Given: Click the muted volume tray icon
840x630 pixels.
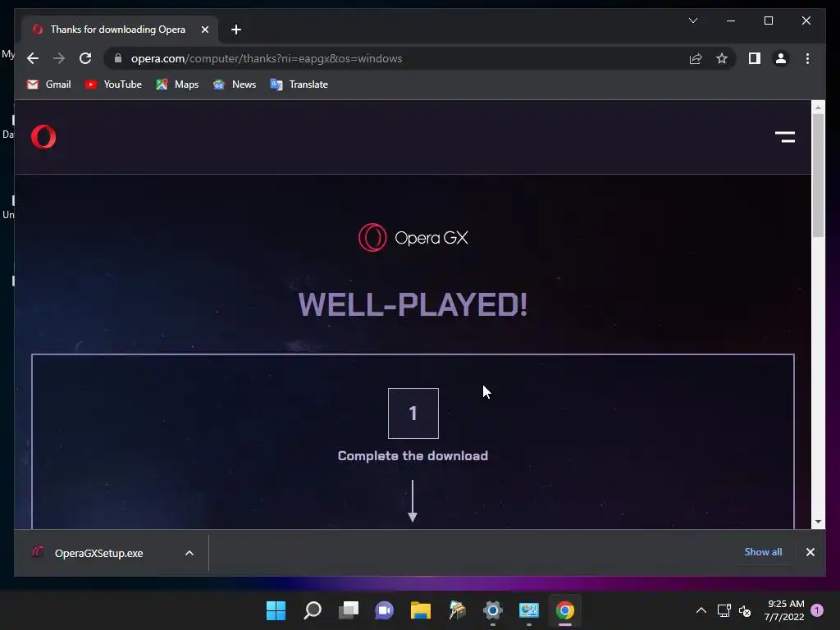Looking at the screenshot, I should point(745,610).
